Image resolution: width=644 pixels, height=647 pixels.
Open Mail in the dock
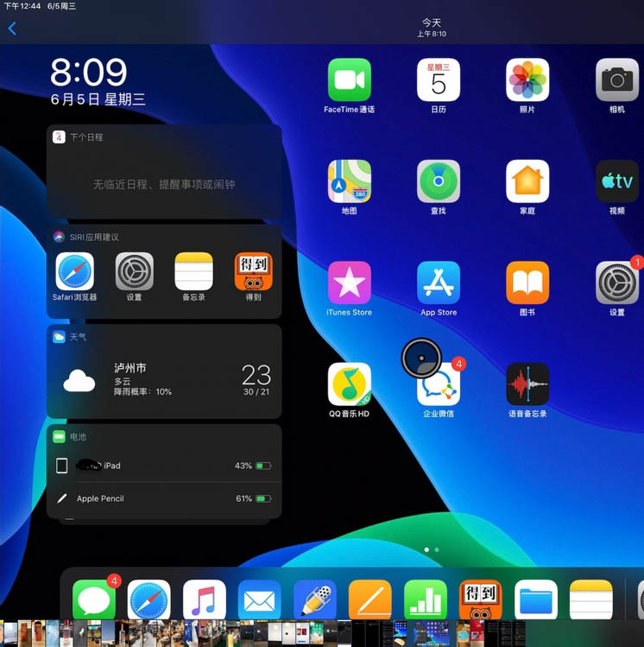(259, 599)
